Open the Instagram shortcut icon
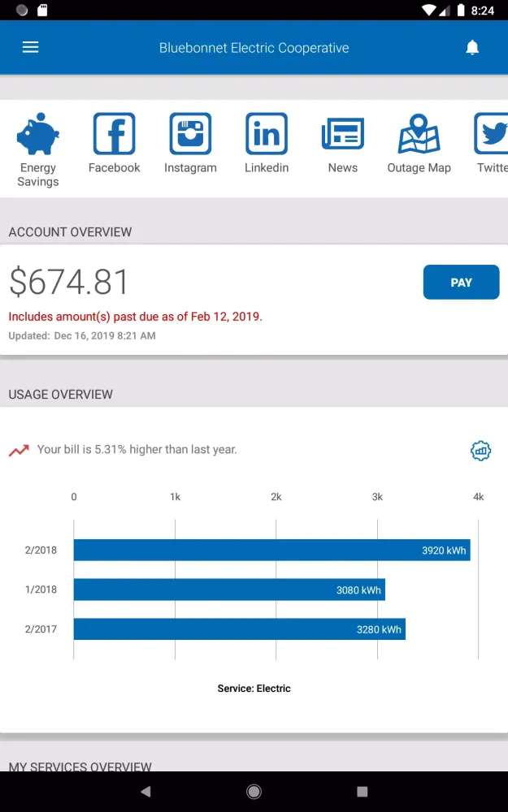This screenshot has width=508, height=812. coord(190,134)
